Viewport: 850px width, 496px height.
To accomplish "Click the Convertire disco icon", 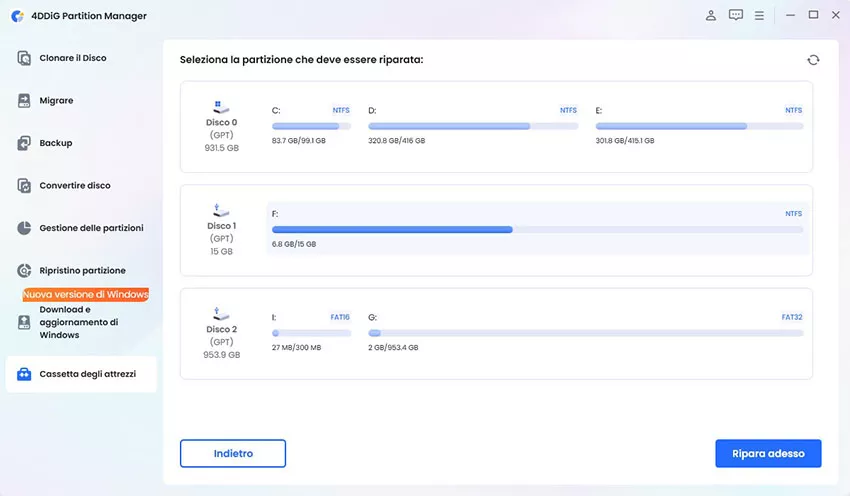I will tap(25, 186).
